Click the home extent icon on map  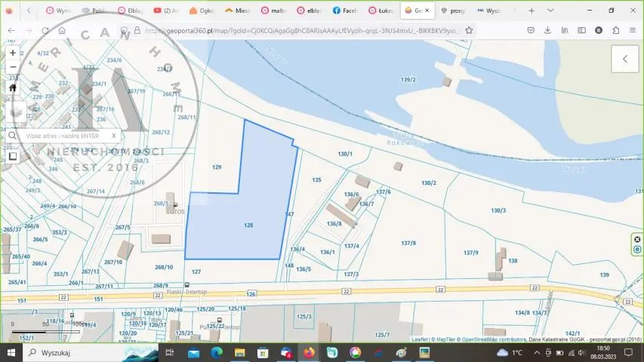[13, 87]
